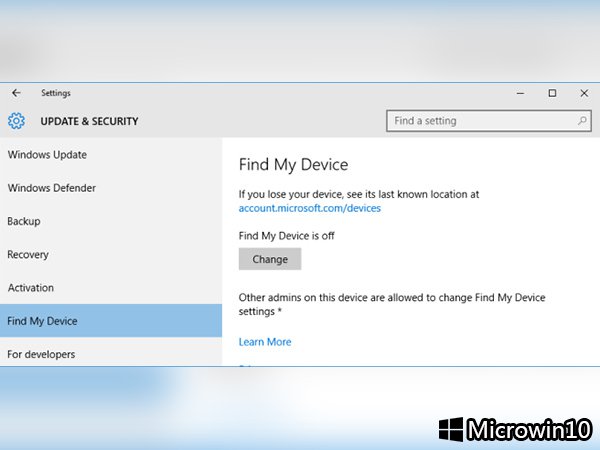This screenshot has width=600, height=450.
Task: Click the 'If you lose your device' description
Action: (359, 194)
